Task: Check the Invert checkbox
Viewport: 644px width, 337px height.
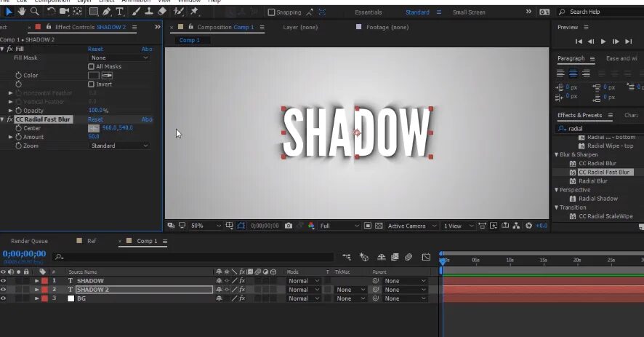Action: (91, 84)
